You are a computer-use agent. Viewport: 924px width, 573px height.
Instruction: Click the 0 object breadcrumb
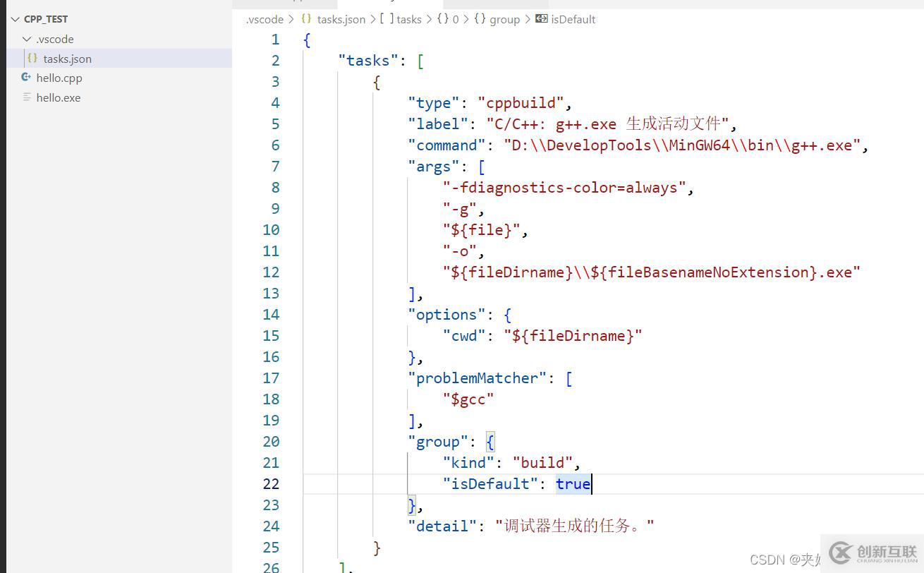(456, 19)
